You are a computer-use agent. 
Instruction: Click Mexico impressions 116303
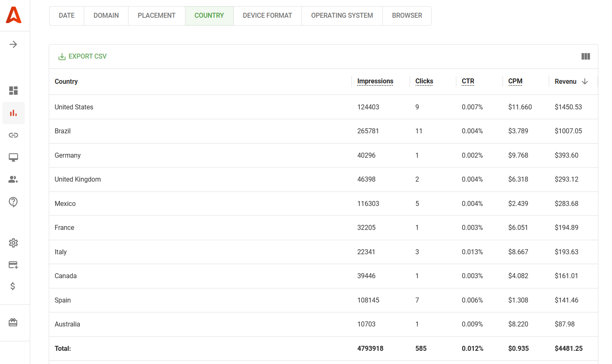point(368,203)
